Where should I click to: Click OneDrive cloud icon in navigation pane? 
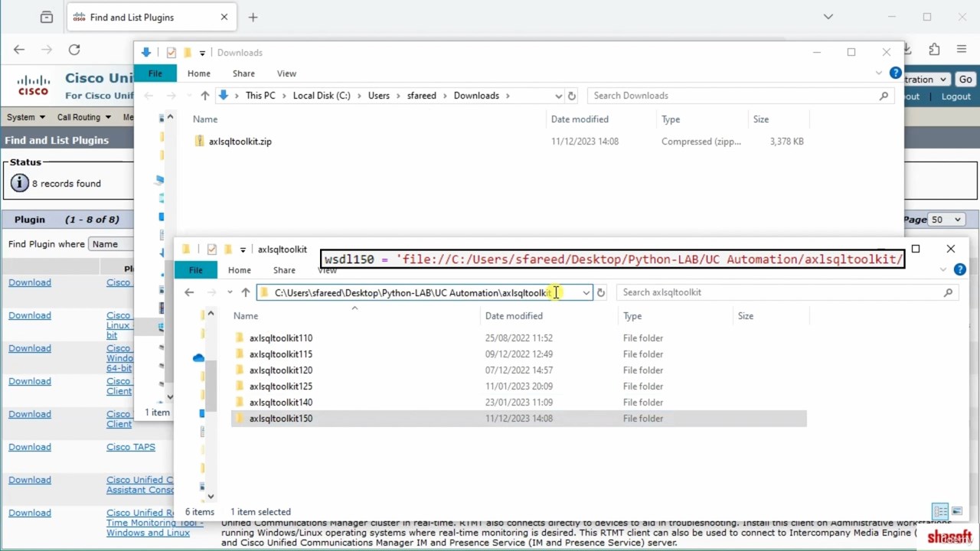(198, 358)
